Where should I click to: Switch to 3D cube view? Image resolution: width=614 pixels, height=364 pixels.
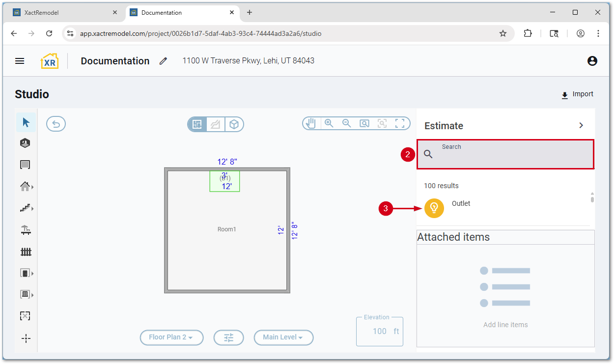tap(234, 124)
